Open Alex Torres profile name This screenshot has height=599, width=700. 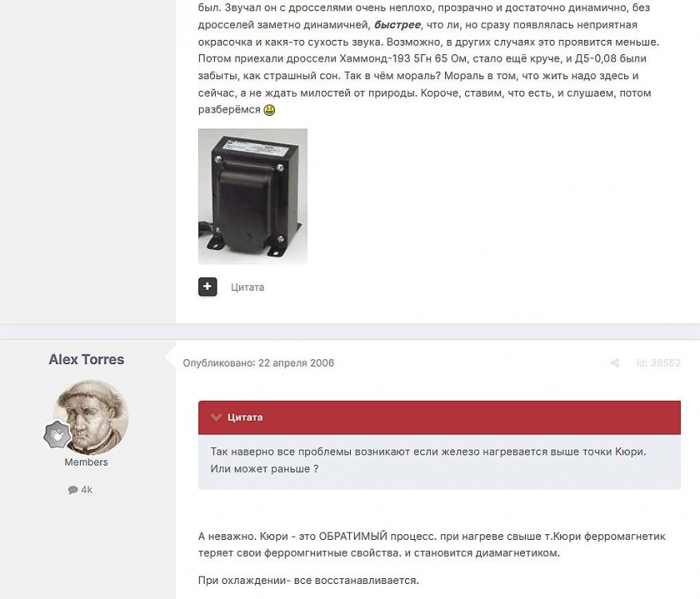pos(86,359)
